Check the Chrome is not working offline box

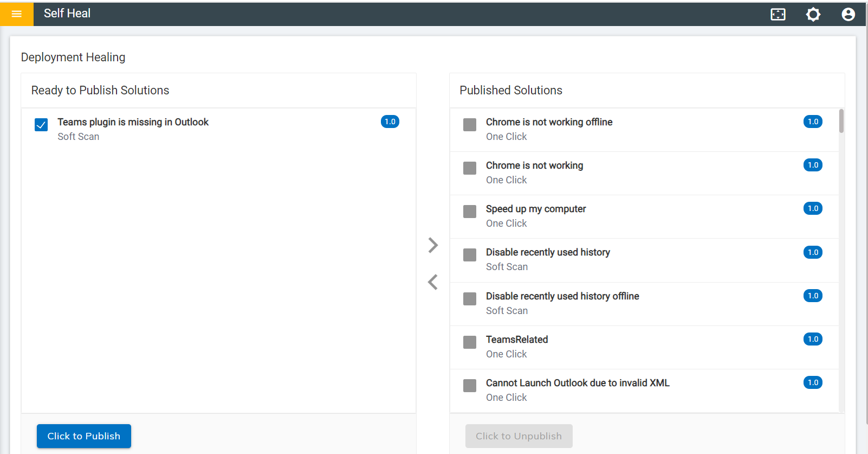(470, 125)
